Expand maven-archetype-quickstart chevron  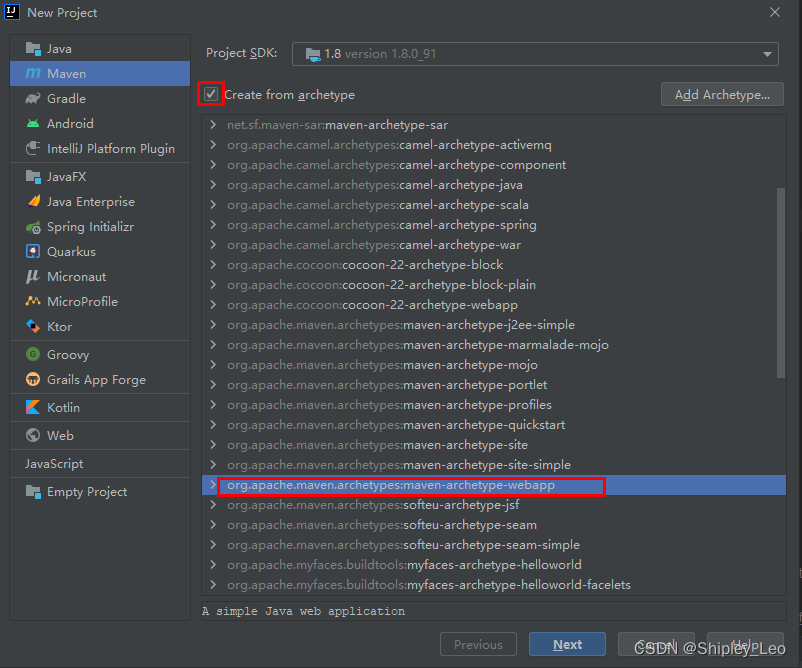tap(213, 425)
